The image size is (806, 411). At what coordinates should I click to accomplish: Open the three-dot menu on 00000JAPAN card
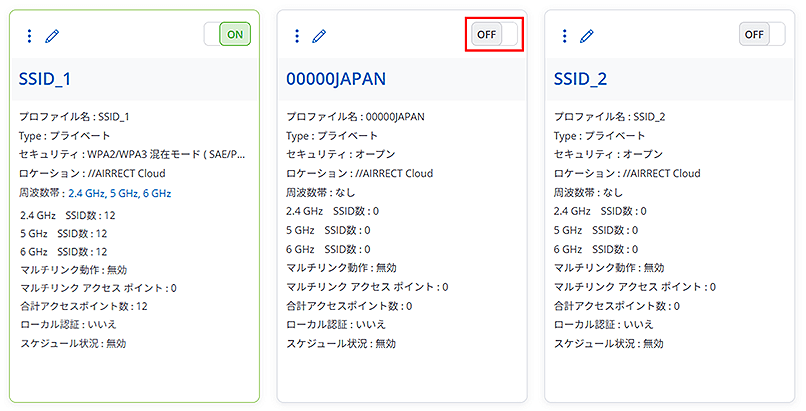(x=297, y=36)
